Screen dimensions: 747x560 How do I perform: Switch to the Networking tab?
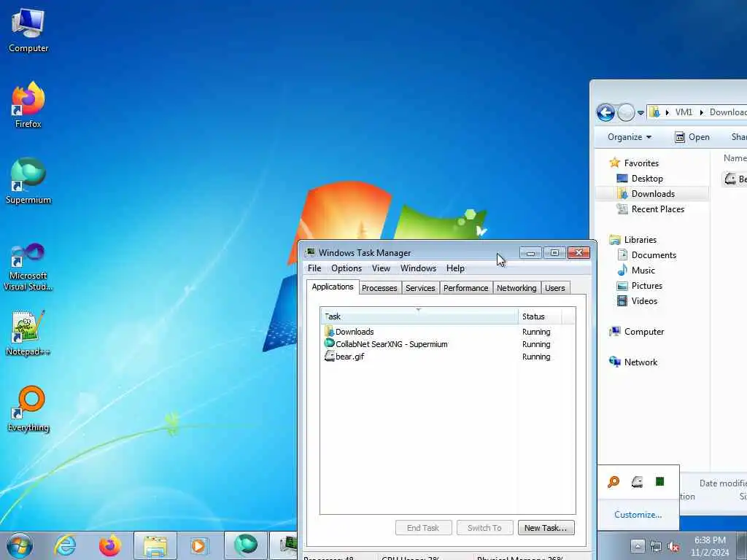(516, 288)
